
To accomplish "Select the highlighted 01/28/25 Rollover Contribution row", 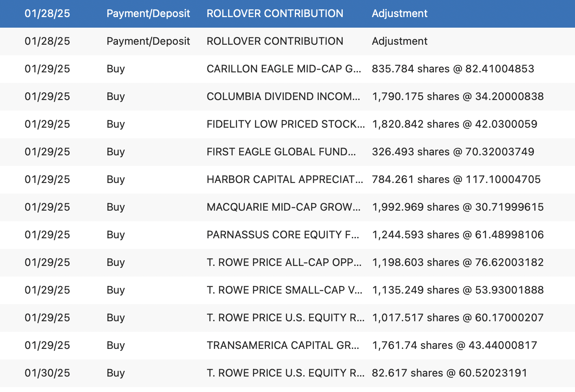I will (287, 14).
